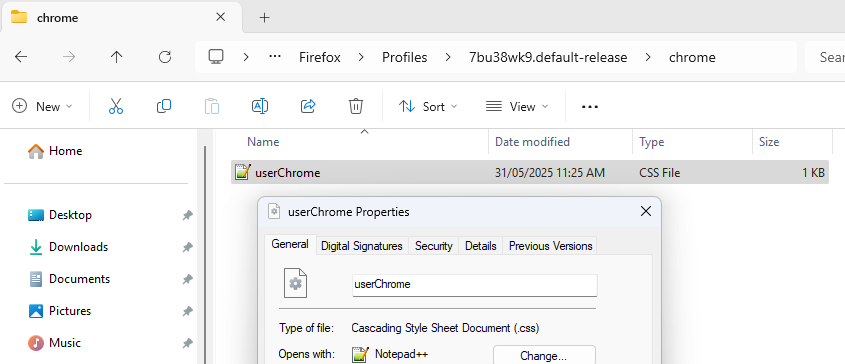The image size is (845, 364).
Task: Open the New item menu
Action: tap(42, 106)
